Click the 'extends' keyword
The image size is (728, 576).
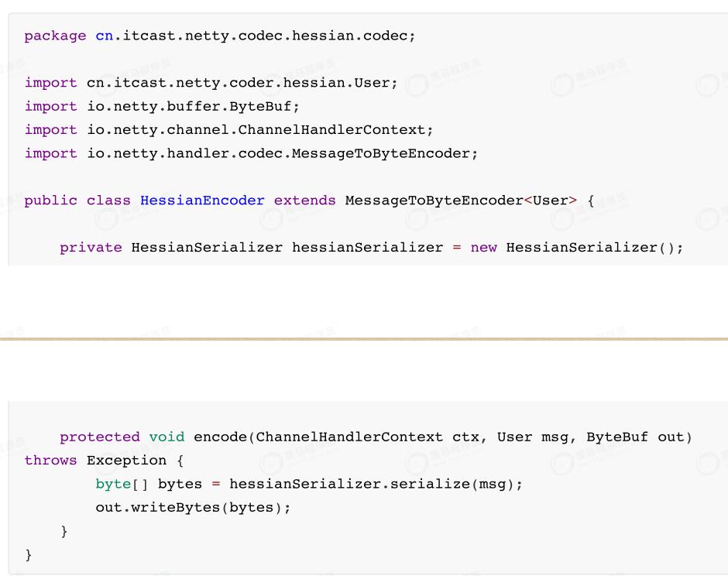pos(304,200)
